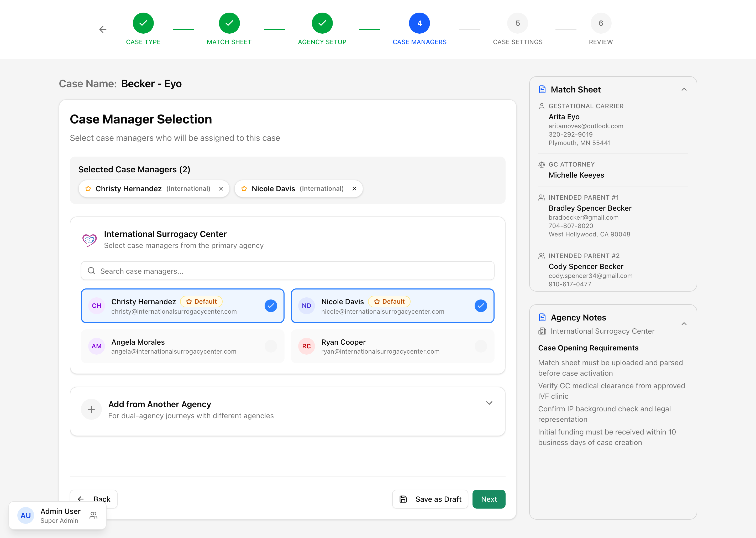Click the CH avatar for Christy Hernandez
Screen dimensions: 756x538
click(97, 306)
